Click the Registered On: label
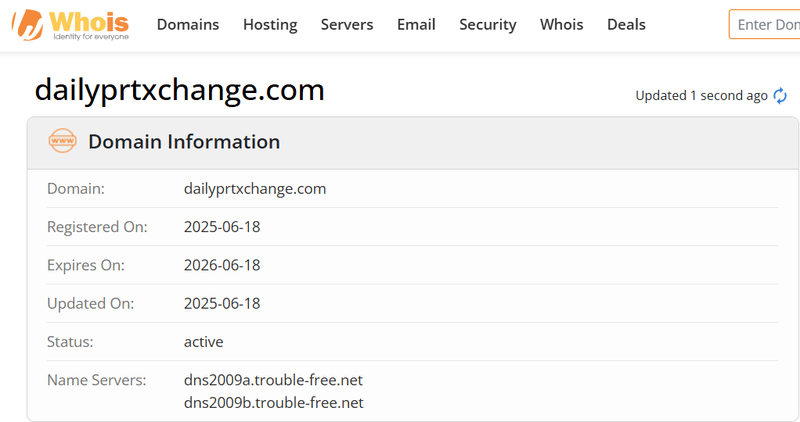This screenshot has width=800, height=422. 97,227
